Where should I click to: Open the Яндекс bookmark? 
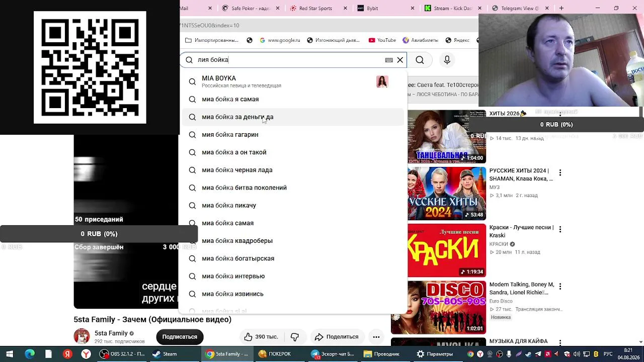pyautogui.click(x=458, y=40)
